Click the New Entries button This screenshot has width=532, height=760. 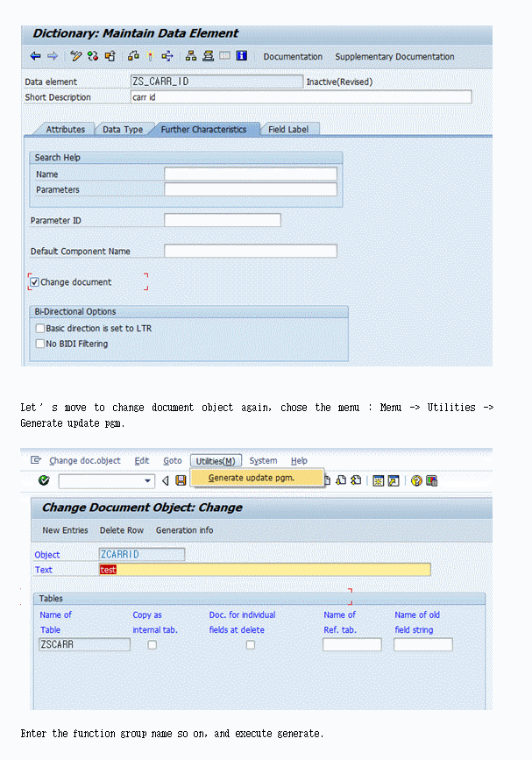[x=65, y=530]
